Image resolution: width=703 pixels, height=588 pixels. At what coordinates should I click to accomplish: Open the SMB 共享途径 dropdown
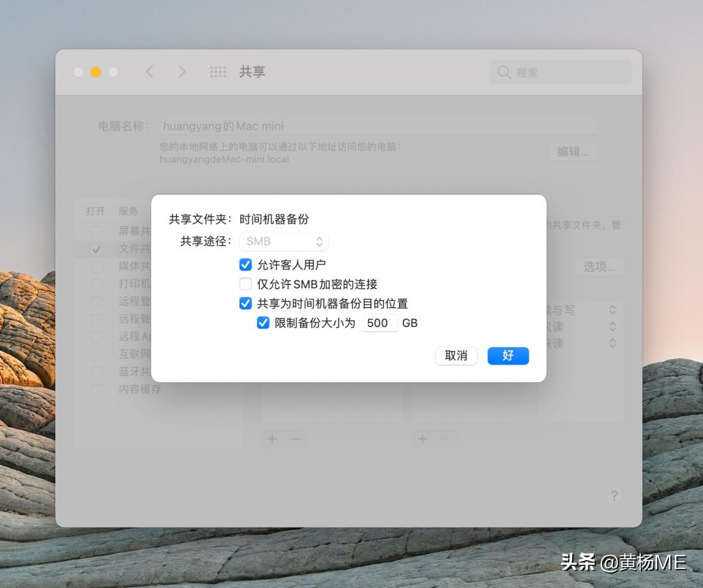tap(283, 241)
